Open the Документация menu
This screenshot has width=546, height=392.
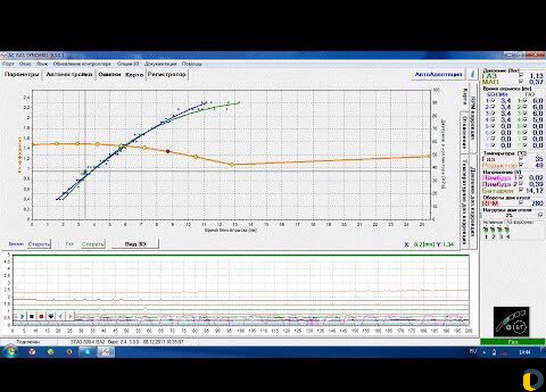click(x=160, y=63)
